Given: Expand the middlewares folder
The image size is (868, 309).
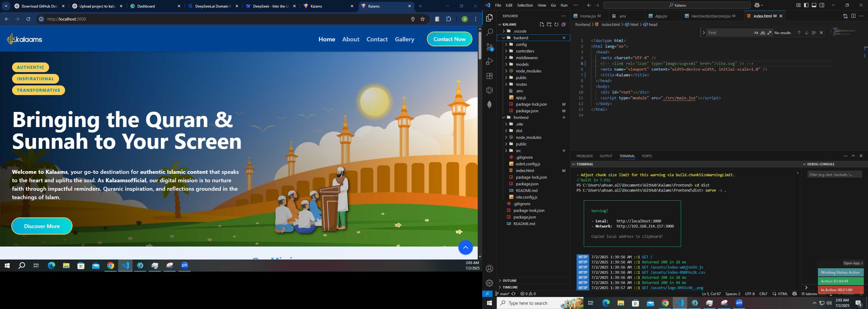Looking at the screenshot, I should (506, 58).
